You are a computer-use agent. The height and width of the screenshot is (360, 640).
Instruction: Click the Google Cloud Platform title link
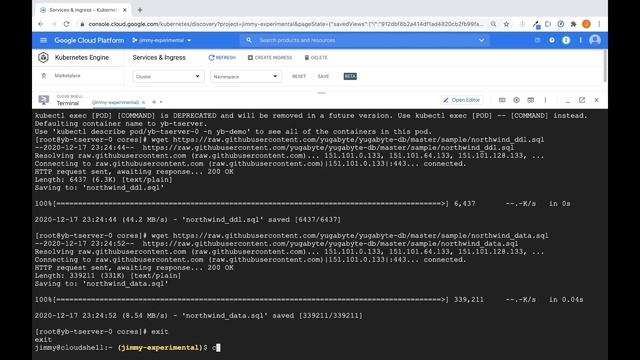coord(89,40)
